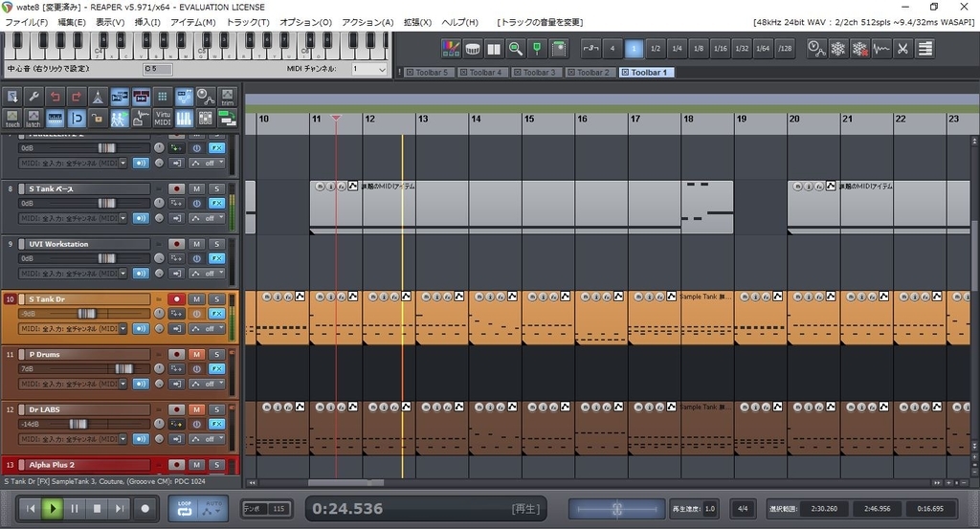Unmute the P Drums track
Image resolution: width=980 pixels, height=529 pixels.
pos(197,354)
